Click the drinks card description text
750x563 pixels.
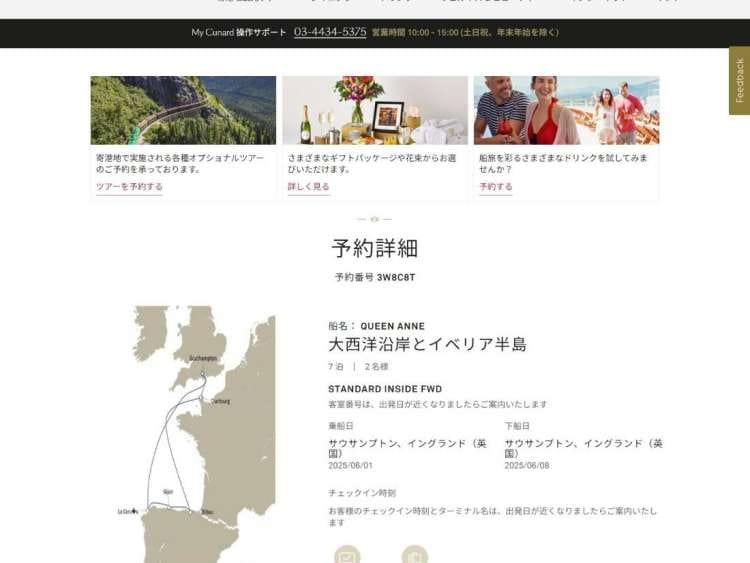click(563, 163)
